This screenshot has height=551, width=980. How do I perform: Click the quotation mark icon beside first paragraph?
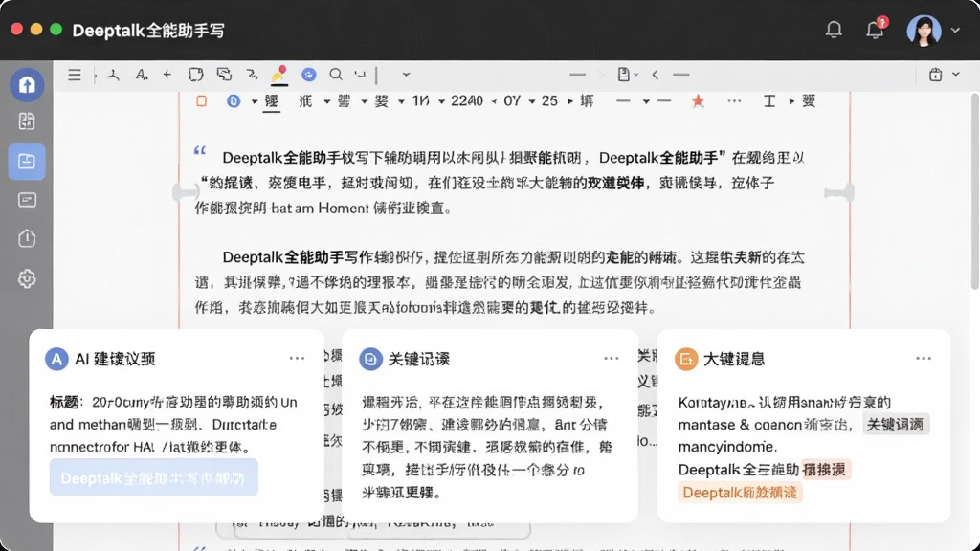[200, 150]
